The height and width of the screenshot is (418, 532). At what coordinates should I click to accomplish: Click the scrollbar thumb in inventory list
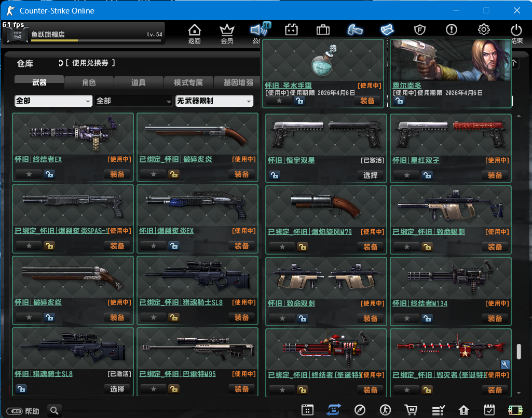(519, 352)
